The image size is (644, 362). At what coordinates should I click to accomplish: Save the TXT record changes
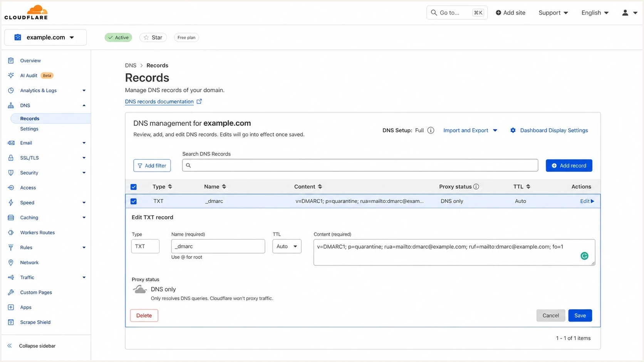pyautogui.click(x=580, y=315)
